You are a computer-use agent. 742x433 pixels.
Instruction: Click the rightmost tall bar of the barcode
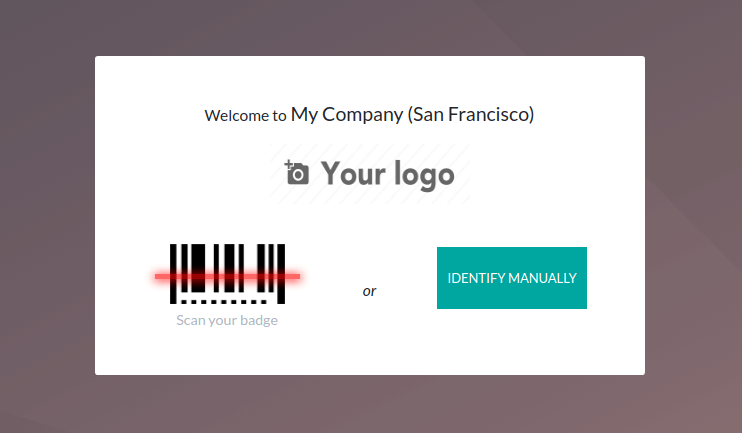281,274
